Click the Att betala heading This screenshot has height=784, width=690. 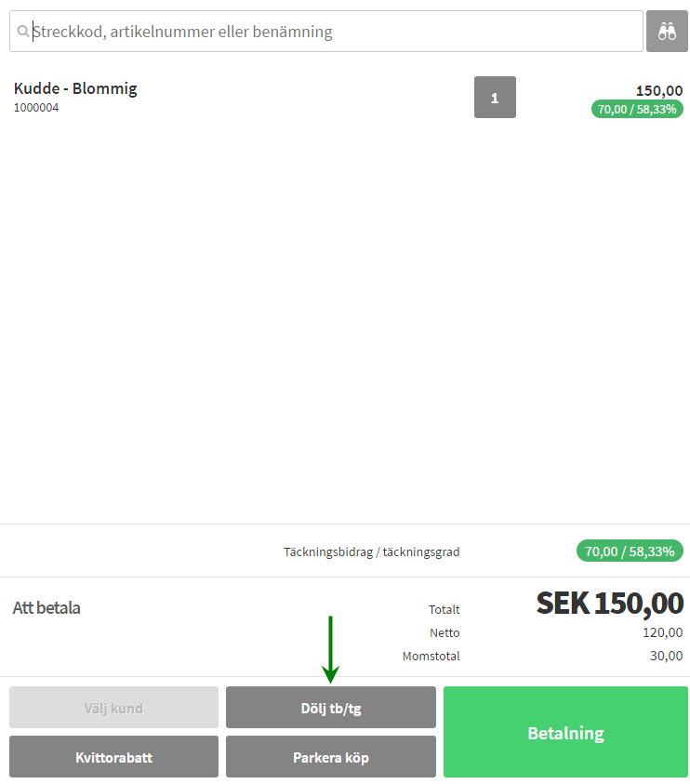pos(46,608)
